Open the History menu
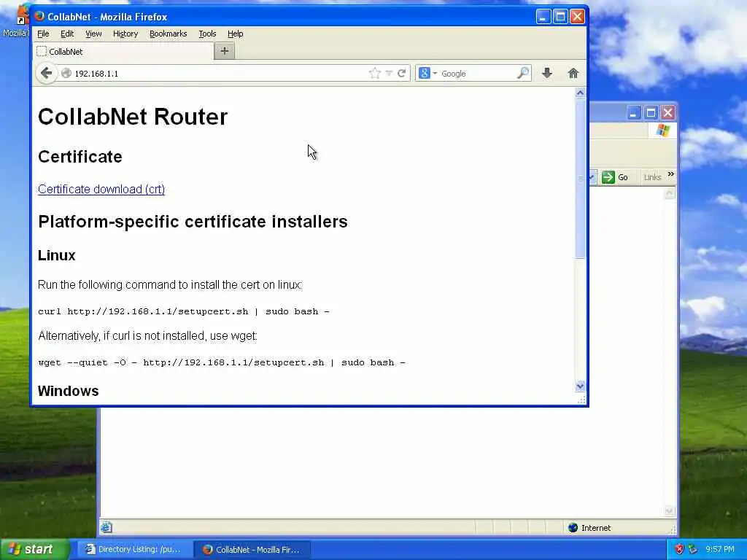Screen dimensions: 747x560 (x=125, y=34)
